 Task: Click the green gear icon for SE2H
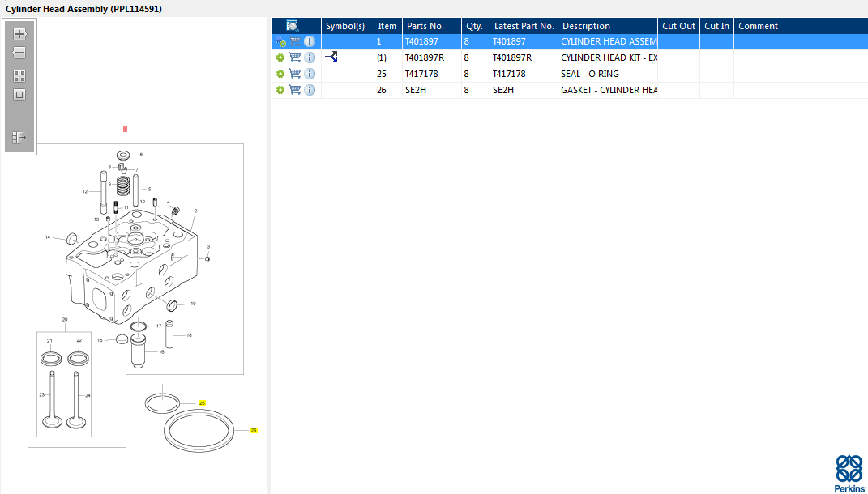(x=280, y=90)
